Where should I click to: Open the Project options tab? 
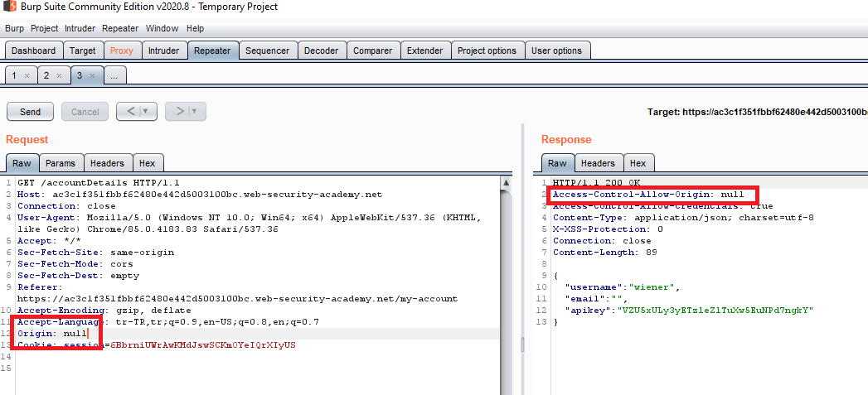(487, 51)
